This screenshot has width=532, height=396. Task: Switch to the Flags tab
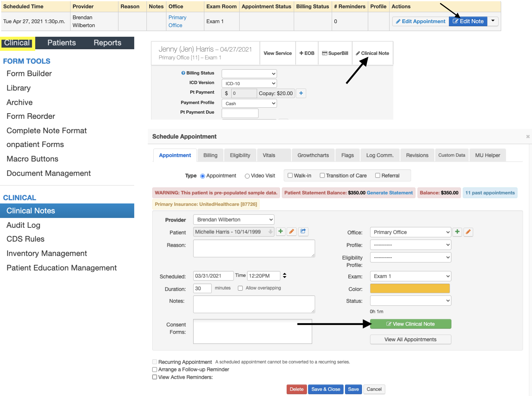347,155
